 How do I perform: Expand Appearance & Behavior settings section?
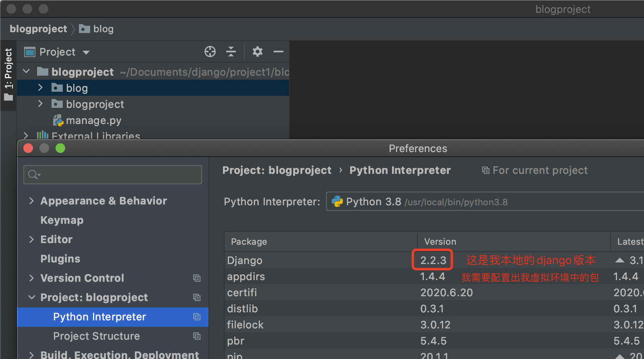pyautogui.click(x=32, y=201)
